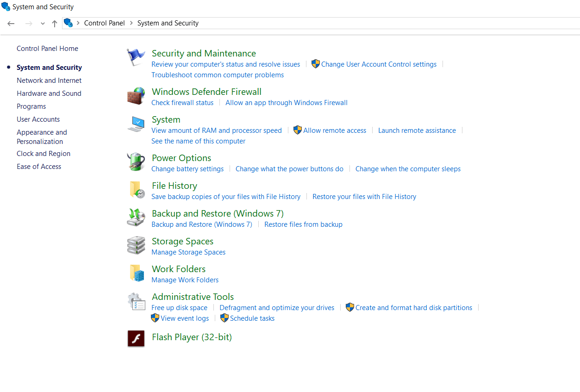The height and width of the screenshot is (392, 580).
Task: Select Hardware and Sound in the sidebar
Action: pos(49,93)
